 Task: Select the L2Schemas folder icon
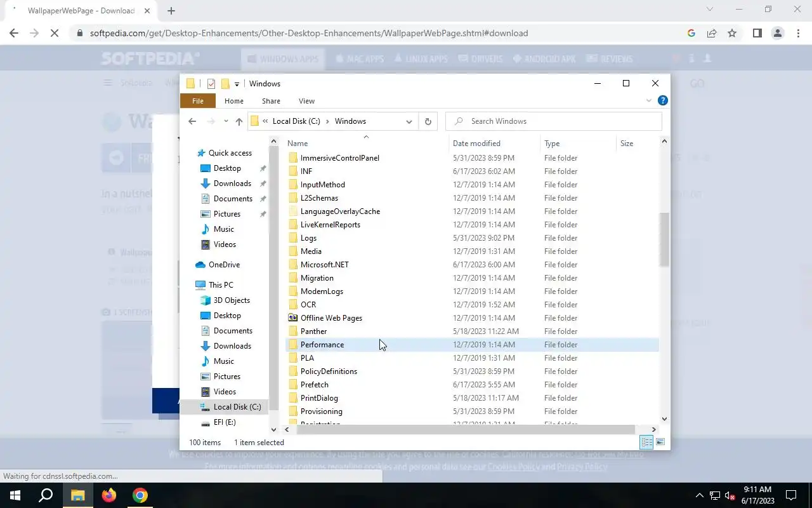(x=292, y=198)
